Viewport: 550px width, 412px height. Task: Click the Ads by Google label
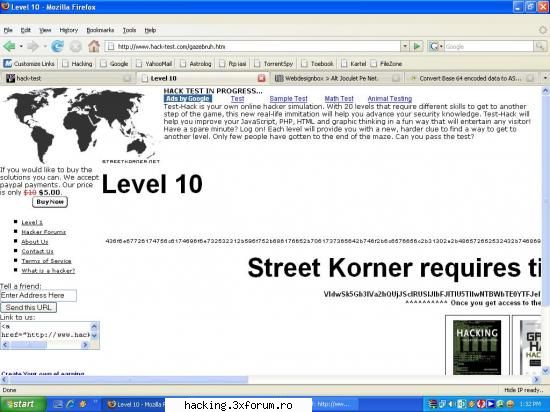tap(188, 99)
